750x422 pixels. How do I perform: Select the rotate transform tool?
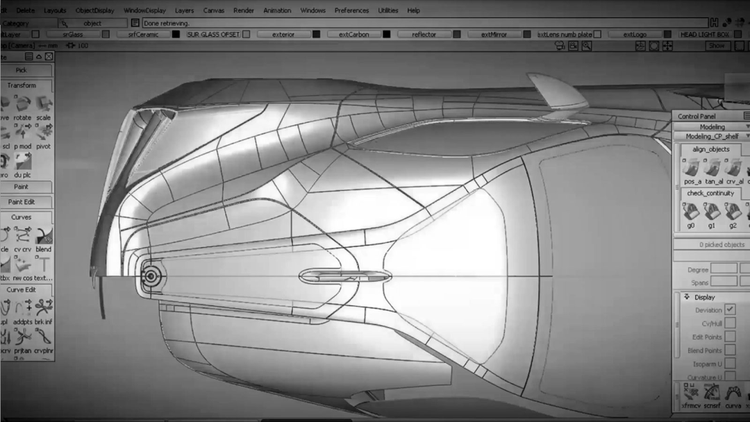click(x=22, y=104)
